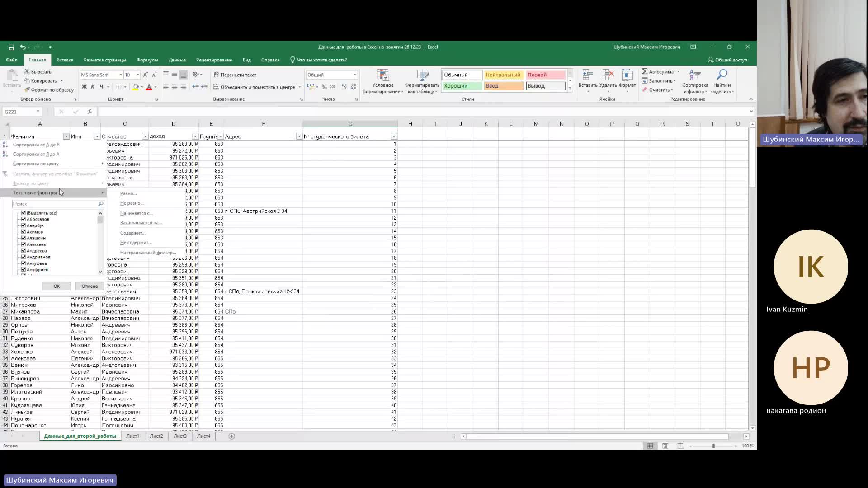Uncheck the Абоскалов checkbox
Viewport: 868px width, 488px height.
(x=24, y=219)
